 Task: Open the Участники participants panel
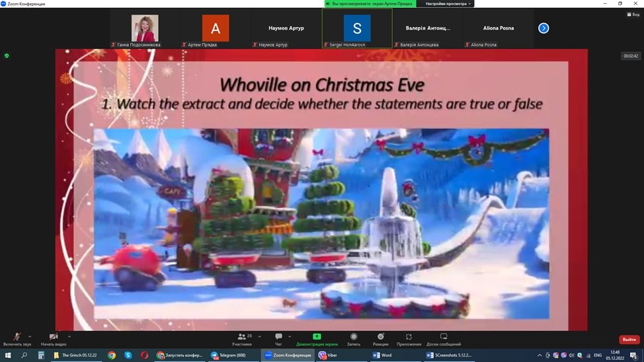coord(242,338)
